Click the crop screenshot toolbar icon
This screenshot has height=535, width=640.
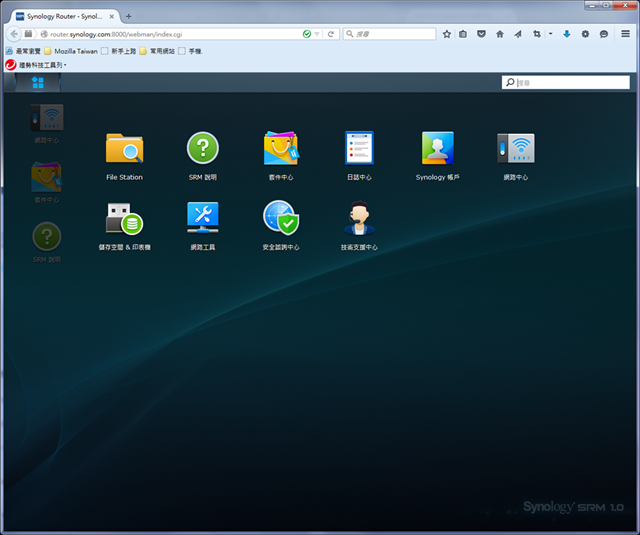point(537,34)
